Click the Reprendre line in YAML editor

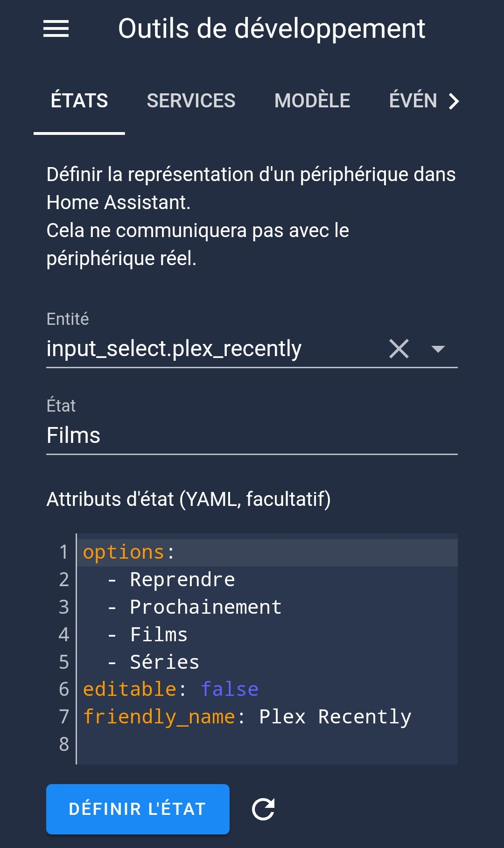[x=267, y=580]
